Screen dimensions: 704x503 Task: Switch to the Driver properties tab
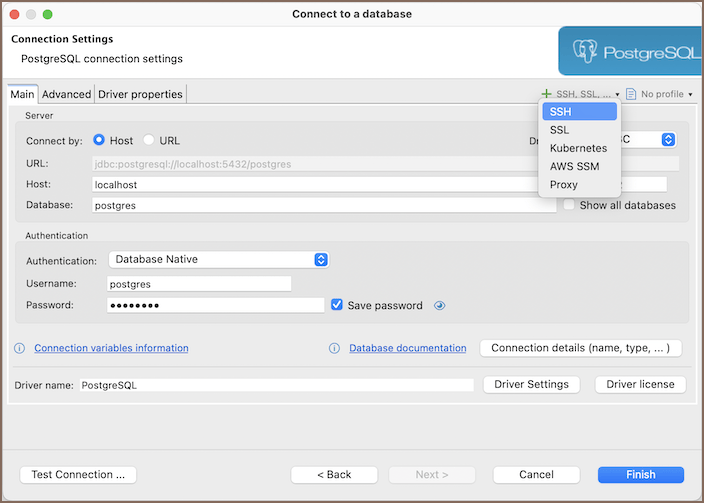pyautogui.click(x=140, y=94)
